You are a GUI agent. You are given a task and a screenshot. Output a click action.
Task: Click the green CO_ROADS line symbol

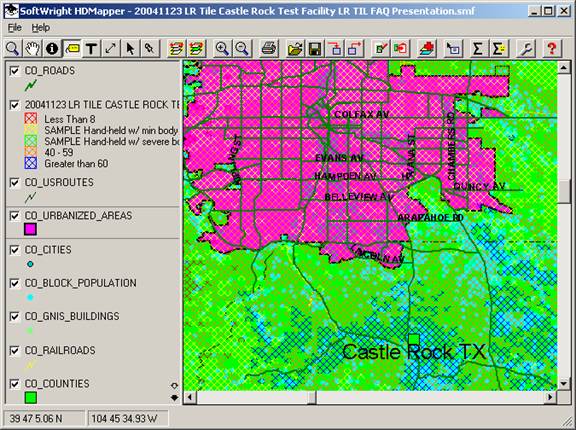coord(31,85)
